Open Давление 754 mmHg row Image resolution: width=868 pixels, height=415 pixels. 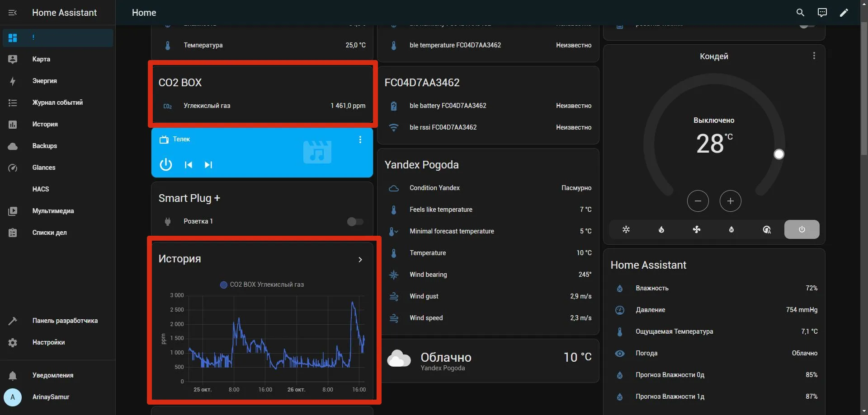(x=714, y=310)
